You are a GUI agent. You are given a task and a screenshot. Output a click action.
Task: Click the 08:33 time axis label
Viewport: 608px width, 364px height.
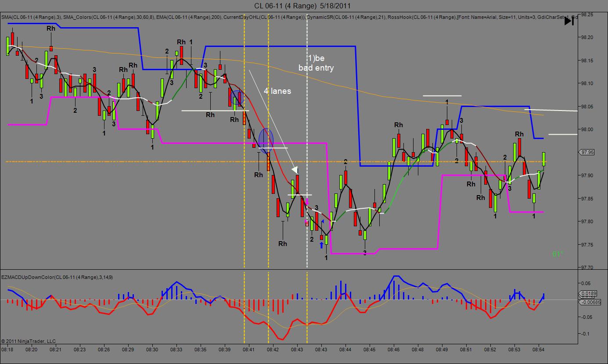coord(176,350)
